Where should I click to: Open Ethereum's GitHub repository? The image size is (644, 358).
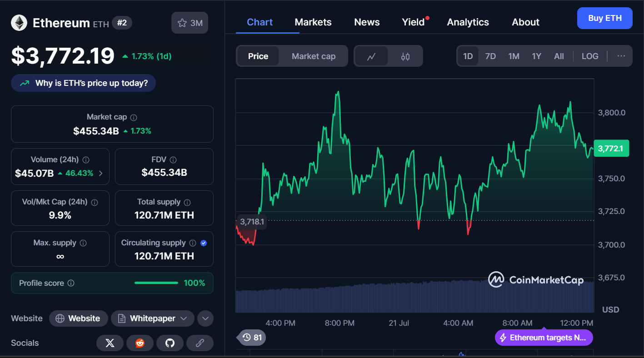tap(170, 343)
